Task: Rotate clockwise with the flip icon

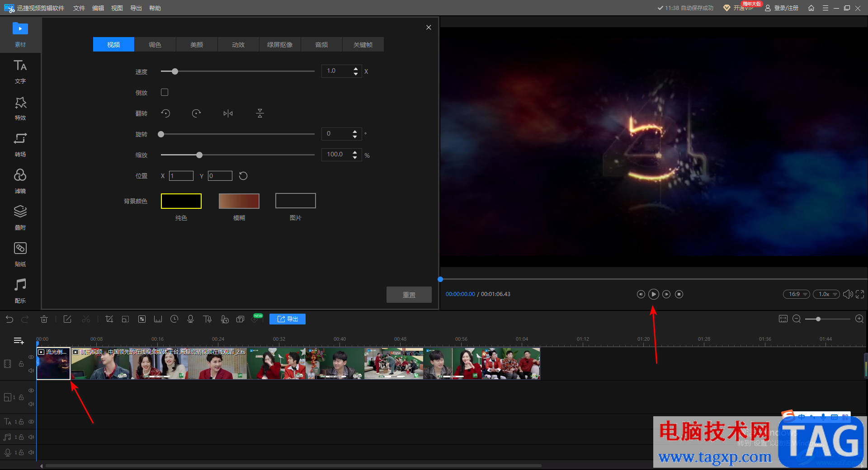Action: pos(196,113)
